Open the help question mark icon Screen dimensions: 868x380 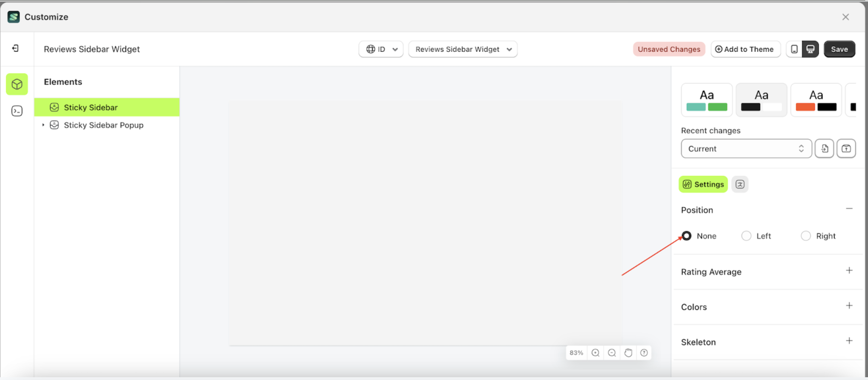click(644, 353)
